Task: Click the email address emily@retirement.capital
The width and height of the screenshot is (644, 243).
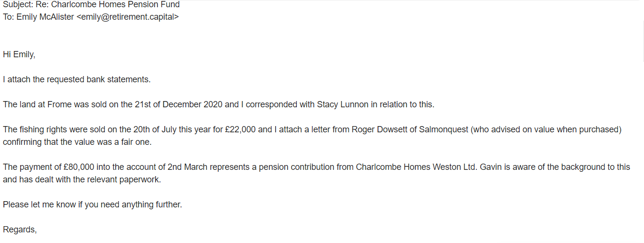Action: [x=127, y=17]
